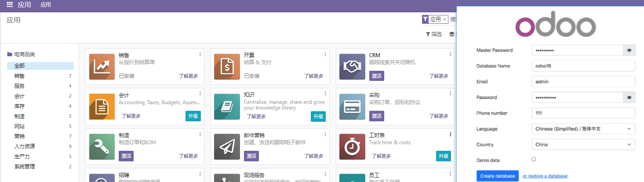Select the 网站 category

[x=40, y=126]
